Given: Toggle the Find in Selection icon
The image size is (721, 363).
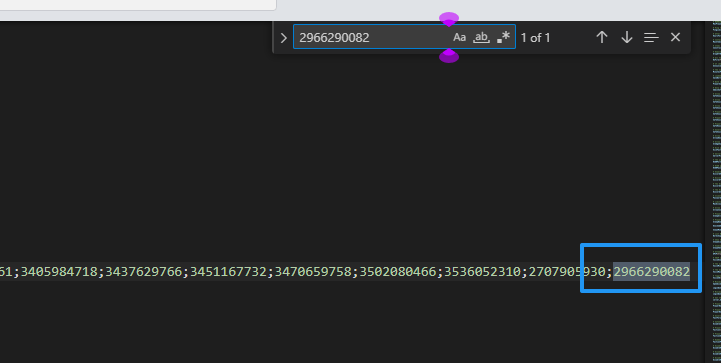Looking at the screenshot, I should 651,38.
